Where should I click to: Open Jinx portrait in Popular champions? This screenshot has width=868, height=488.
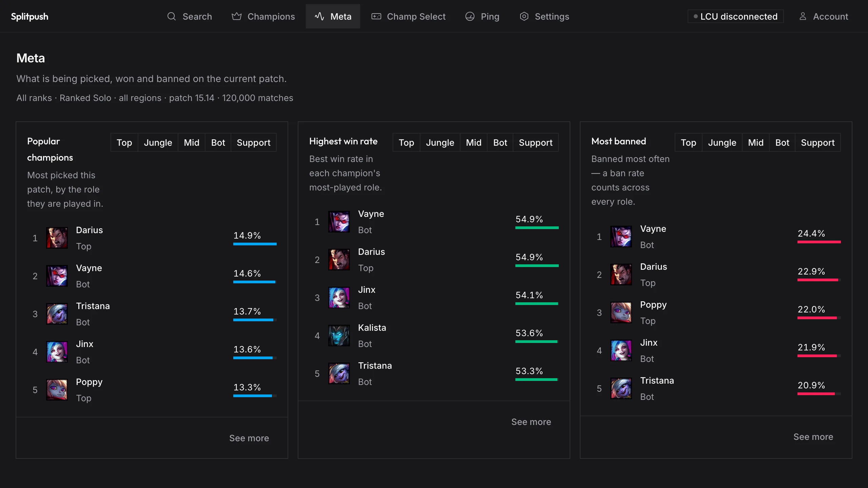[x=57, y=352]
